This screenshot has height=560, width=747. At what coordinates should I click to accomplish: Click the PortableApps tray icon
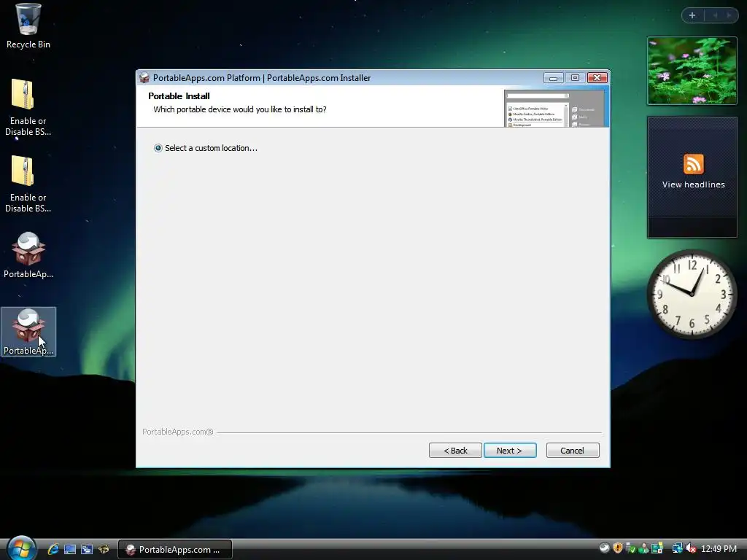click(604, 548)
